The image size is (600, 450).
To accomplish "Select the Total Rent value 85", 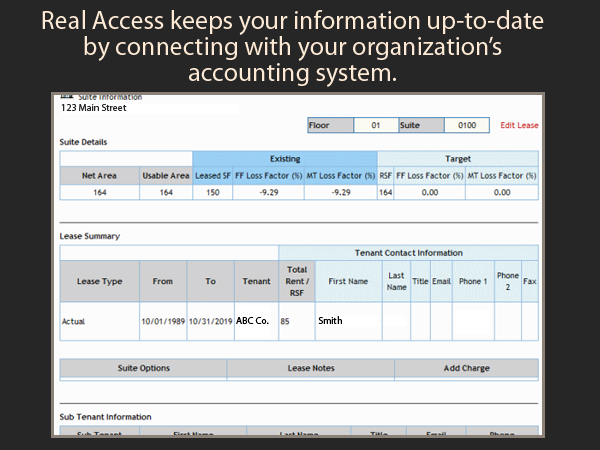I will 297,321.
